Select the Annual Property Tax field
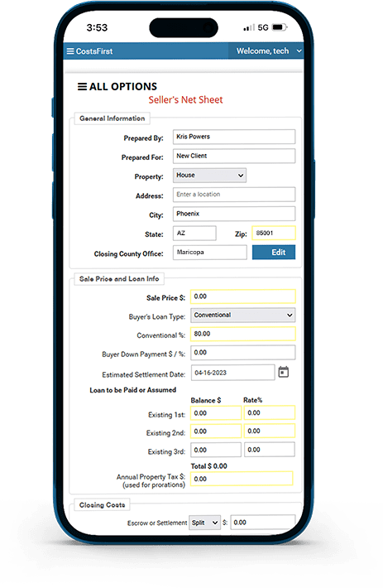Screen dimensions: 383x588 [x=242, y=479]
